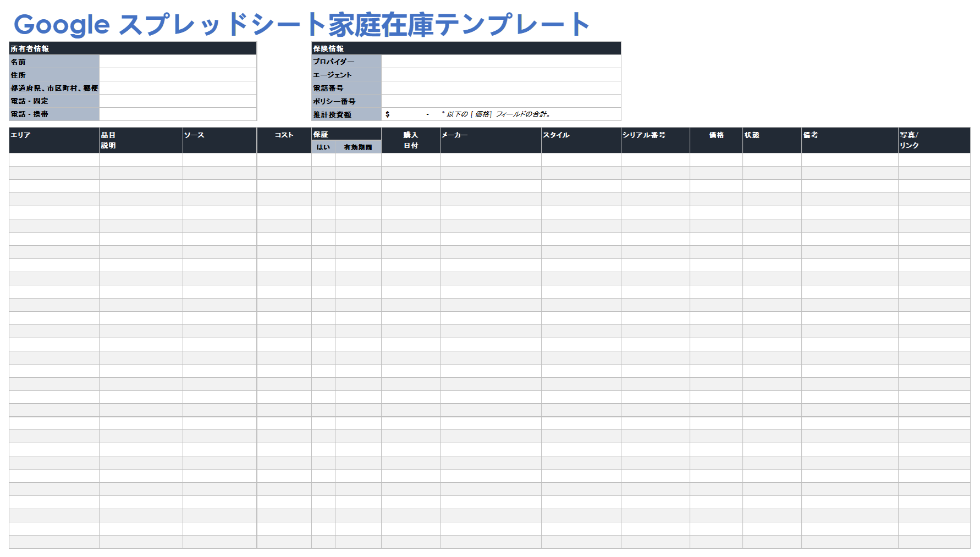This screenshot has width=980, height=557.
Task: Select the insurance 電話番号 value field
Action: click(x=501, y=88)
